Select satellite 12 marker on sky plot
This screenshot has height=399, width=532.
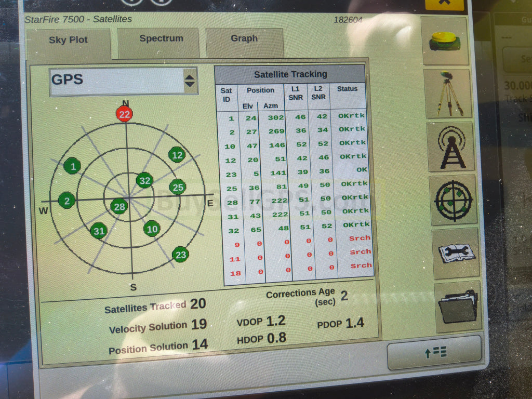pos(177,155)
